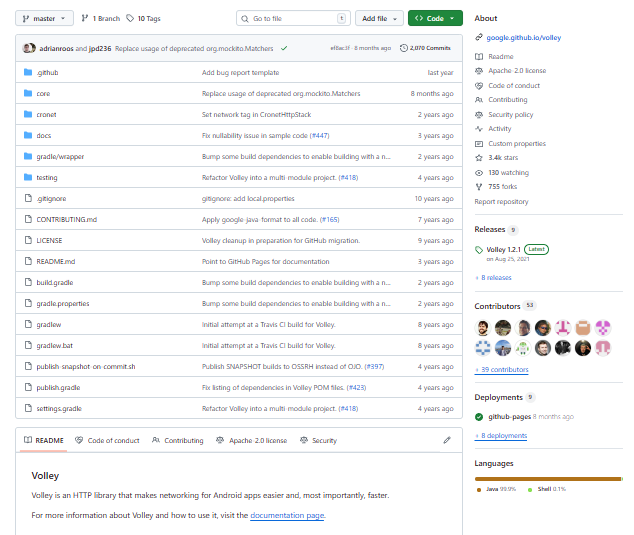The width and height of the screenshot is (634, 535).
Task: Click the Readme book icon in About
Action: pos(479,57)
